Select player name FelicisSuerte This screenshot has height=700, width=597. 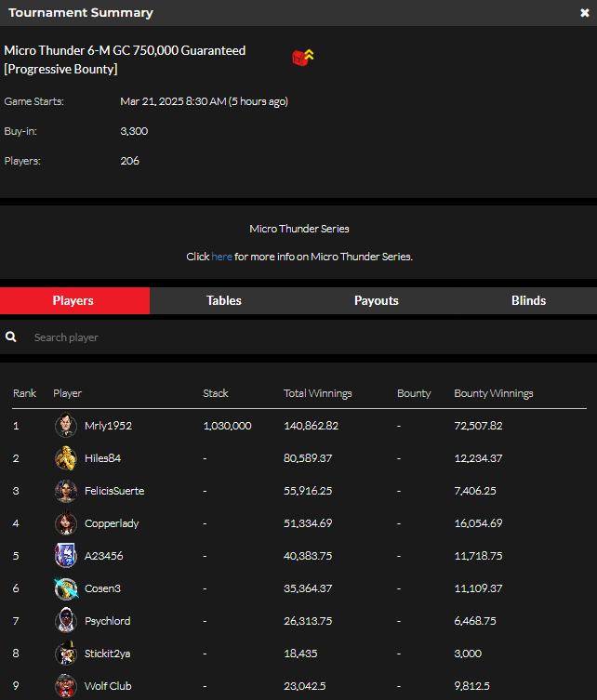(x=114, y=491)
